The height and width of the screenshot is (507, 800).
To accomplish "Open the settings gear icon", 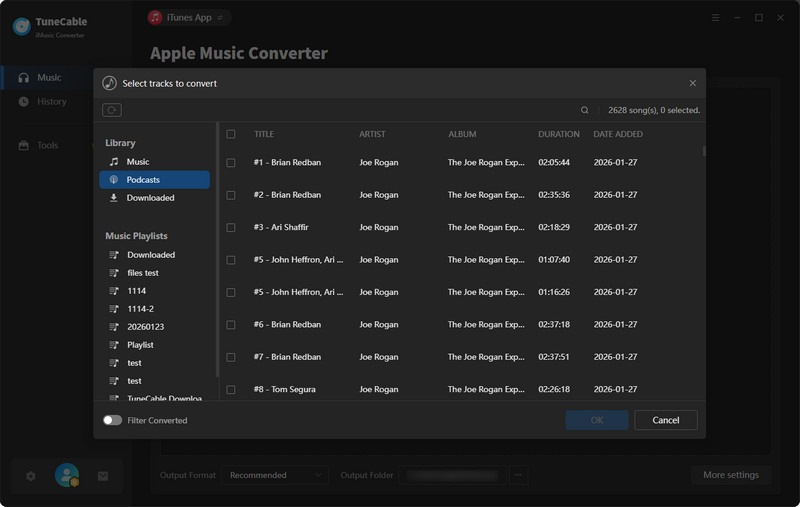I will click(x=31, y=476).
